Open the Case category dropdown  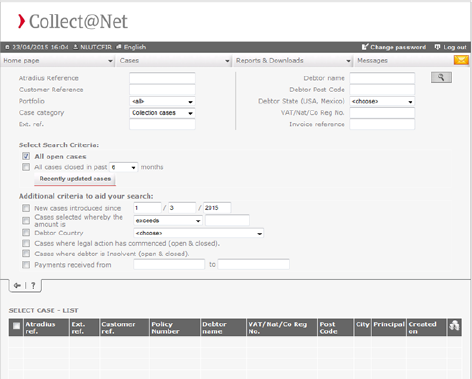pos(162,113)
